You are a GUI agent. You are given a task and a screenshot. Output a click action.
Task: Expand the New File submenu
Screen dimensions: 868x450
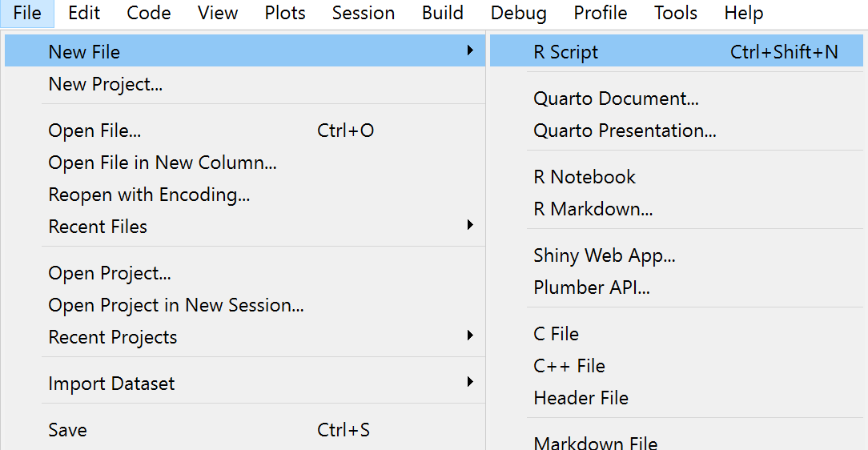(x=245, y=51)
